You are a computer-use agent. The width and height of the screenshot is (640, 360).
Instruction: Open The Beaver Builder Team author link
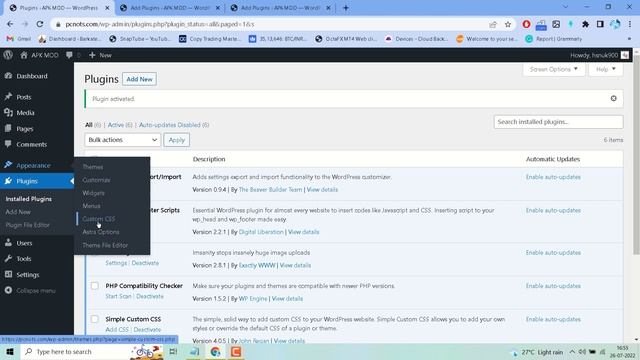[x=271, y=190]
